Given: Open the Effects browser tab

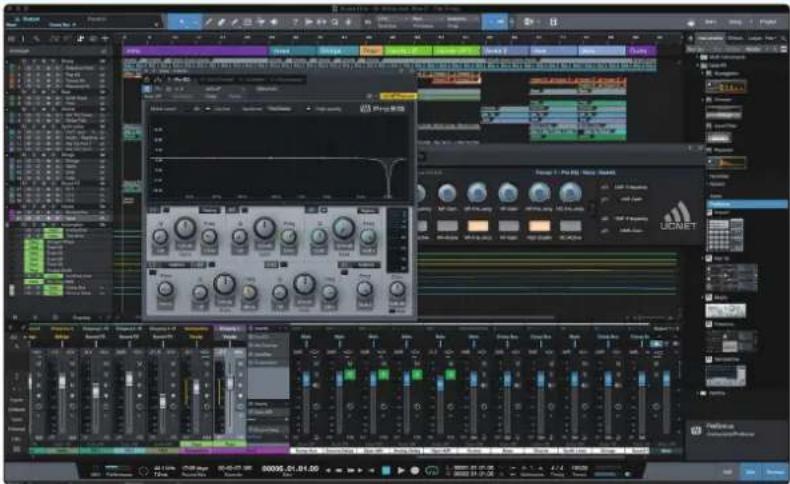Looking at the screenshot, I should click(x=735, y=38).
